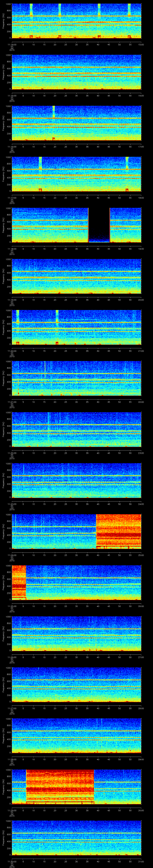
Task: Select the 27:00 end time label
Action: pos(141,657)
